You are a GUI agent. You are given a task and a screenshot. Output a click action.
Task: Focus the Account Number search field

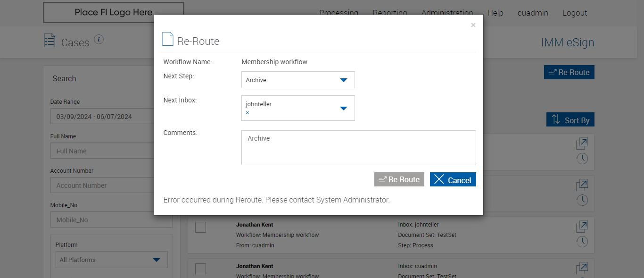click(111, 185)
